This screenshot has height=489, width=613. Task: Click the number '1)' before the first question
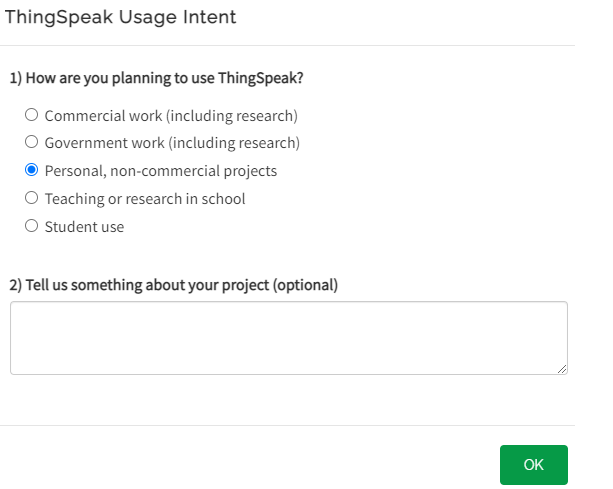pyautogui.click(x=16, y=78)
